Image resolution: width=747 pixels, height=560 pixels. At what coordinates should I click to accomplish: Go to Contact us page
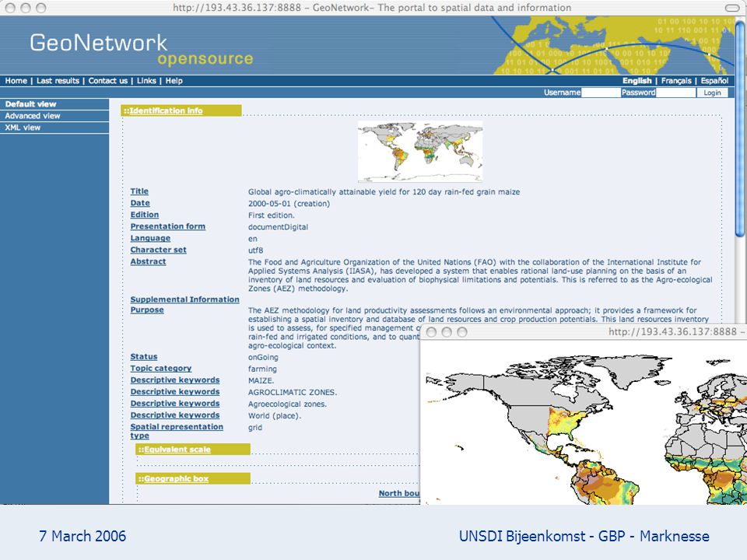pyautogui.click(x=107, y=81)
